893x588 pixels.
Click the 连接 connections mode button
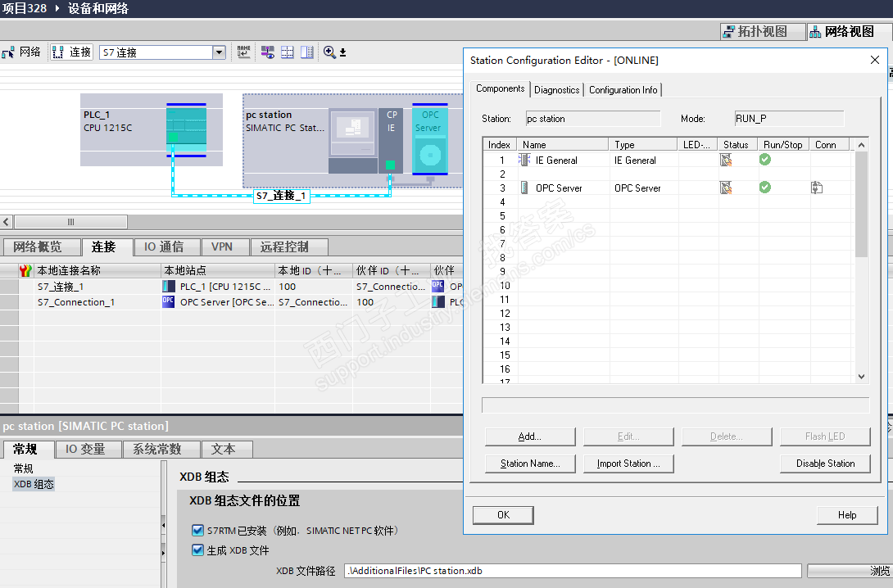point(72,52)
